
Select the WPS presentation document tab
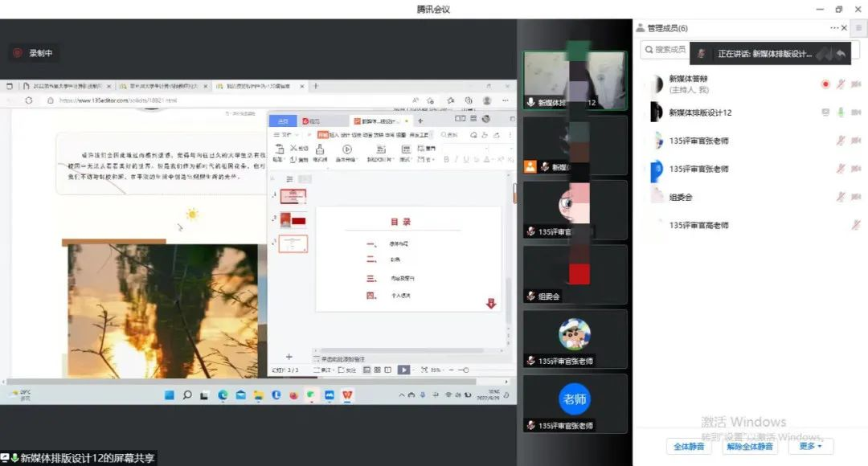coord(379,121)
